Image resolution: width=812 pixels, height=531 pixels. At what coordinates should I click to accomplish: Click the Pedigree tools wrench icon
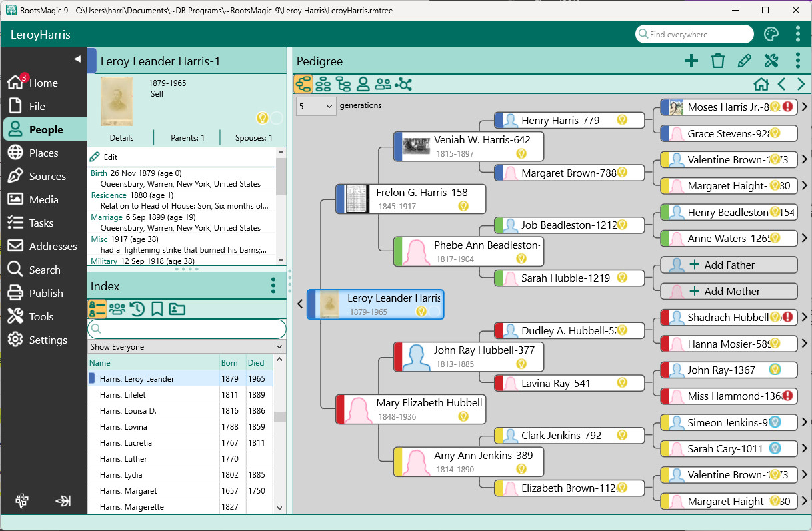[x=771, y=61]
